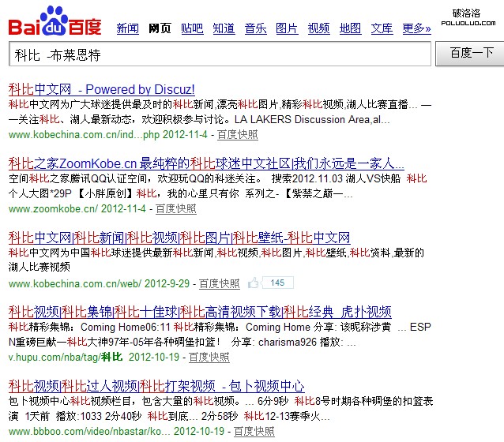Click snippet text charisma926 播放

point(299,342)
